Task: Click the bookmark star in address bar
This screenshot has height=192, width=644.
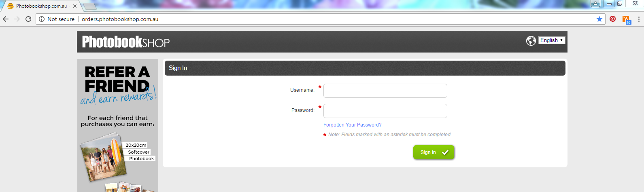Action: (x=599, y=19)
